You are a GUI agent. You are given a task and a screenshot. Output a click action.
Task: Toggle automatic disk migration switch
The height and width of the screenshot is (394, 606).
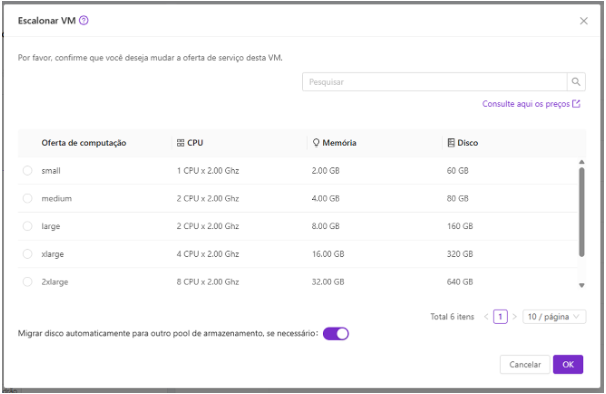coord(336,334)
